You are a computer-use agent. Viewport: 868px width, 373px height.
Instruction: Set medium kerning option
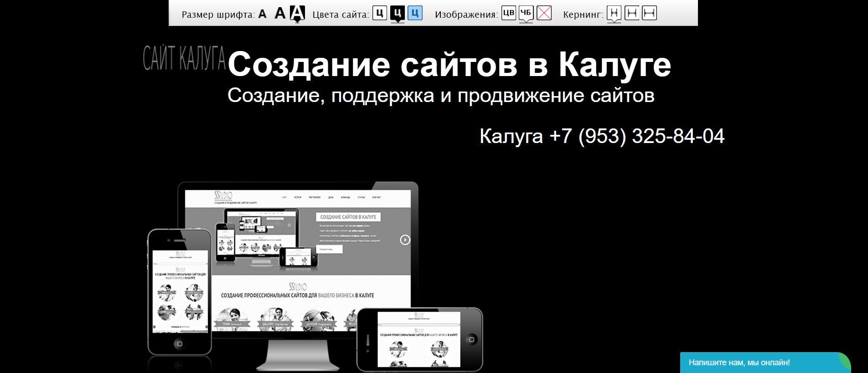coord(631,13)
